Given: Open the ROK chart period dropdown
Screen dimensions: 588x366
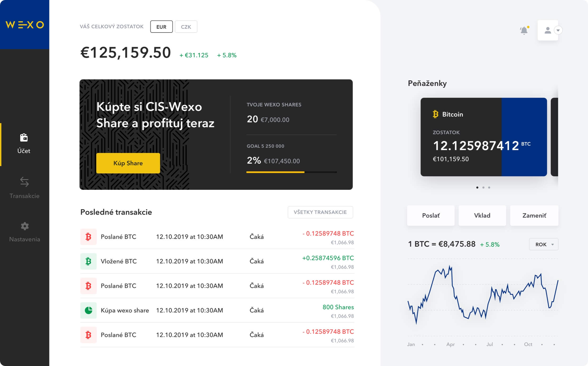Looking at the screenshot, I should coord(544,244).
